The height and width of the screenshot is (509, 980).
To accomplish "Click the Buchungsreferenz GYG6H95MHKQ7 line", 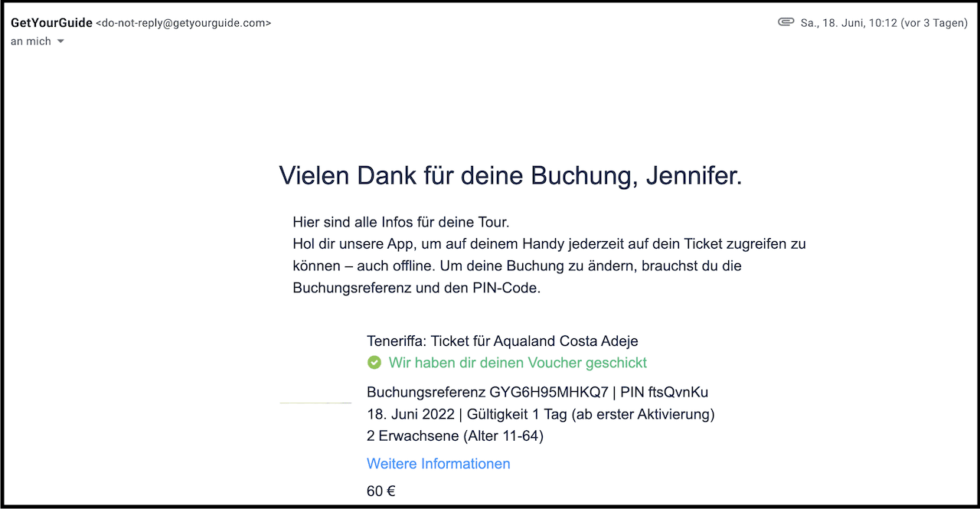I will tap(537, 393).
